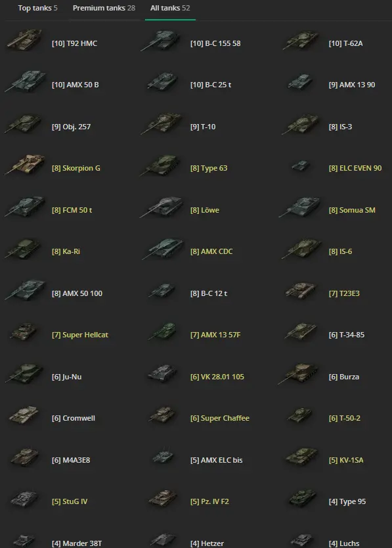Viewport: 392px width, 548px height.
Task: Click the T92 HMC tank icon
Action: [x=24, y=40]
